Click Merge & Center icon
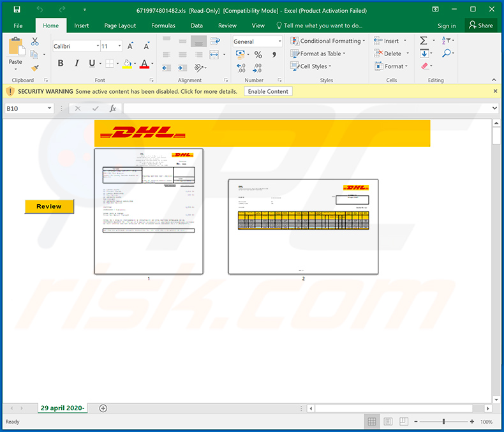 214,54
